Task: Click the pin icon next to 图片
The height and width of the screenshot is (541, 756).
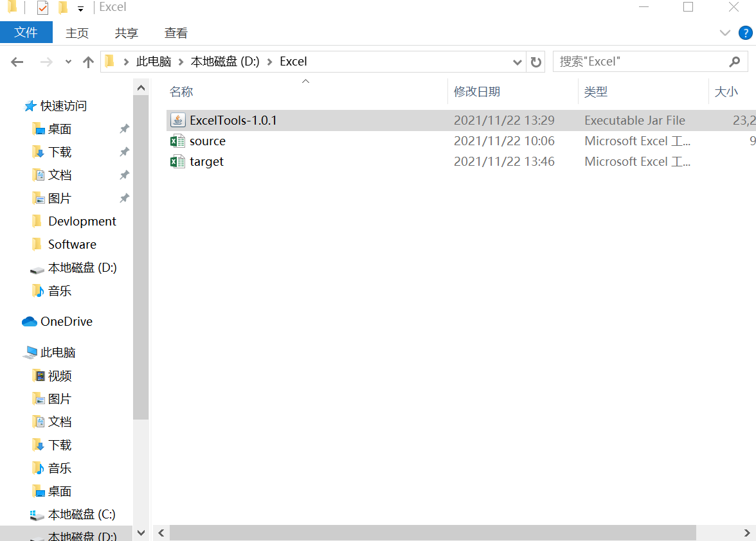Action: [125, 198]
